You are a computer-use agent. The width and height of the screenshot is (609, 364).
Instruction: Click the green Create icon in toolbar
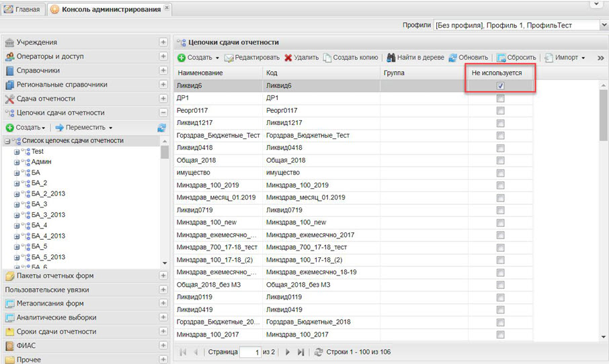coord(181,58)
